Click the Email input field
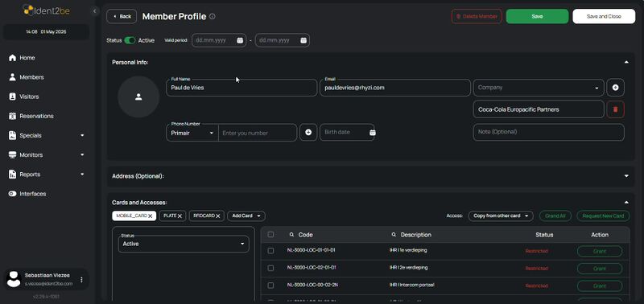This screenshot has width=644, height=304. point(395,88)
